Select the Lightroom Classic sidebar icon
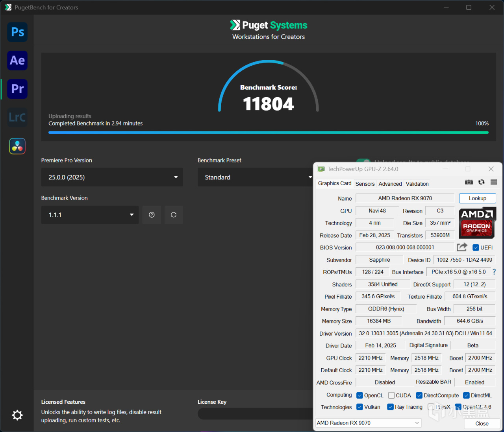The image size is (504, 432). point(17,117)
